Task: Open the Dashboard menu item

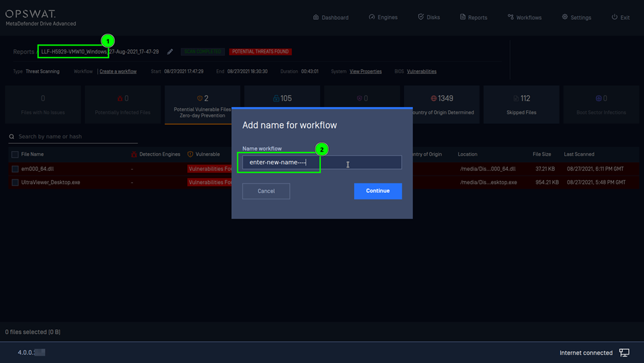Action: 331,17
